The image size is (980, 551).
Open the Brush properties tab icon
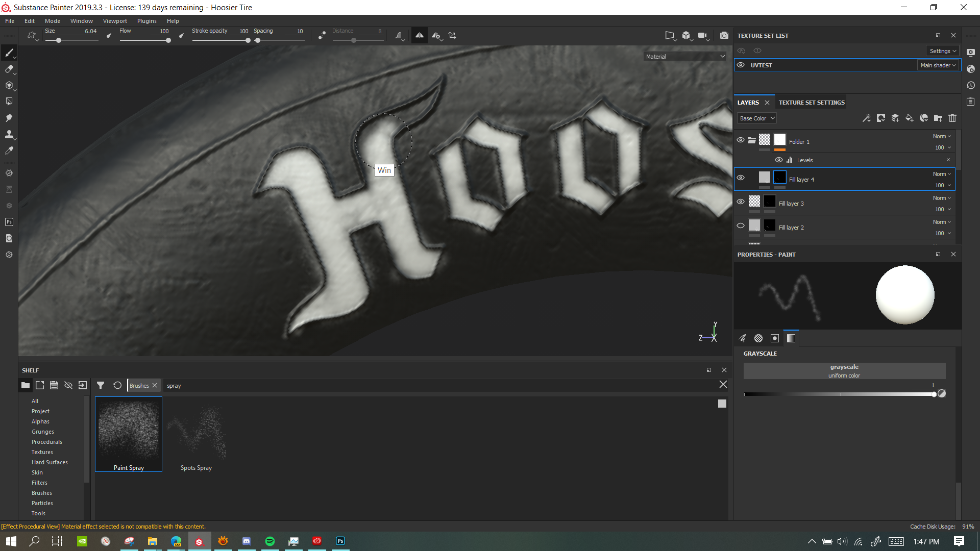coord(743,338)
